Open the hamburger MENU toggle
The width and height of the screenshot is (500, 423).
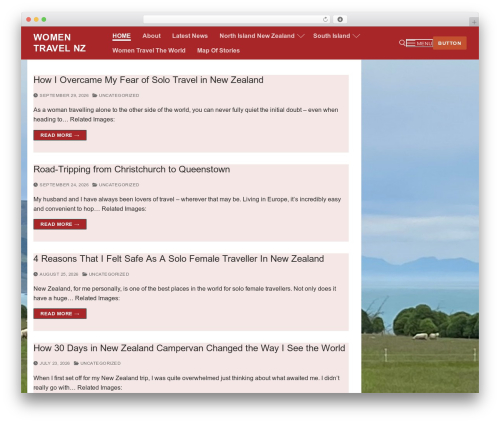pos(419,43)
